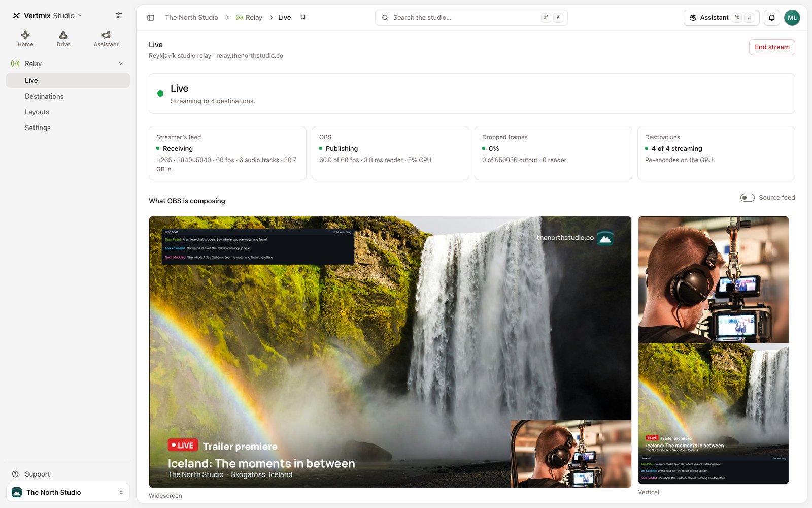
Task: Go to The North Studio breadcrumb
Action: click(x=191, y=18)
